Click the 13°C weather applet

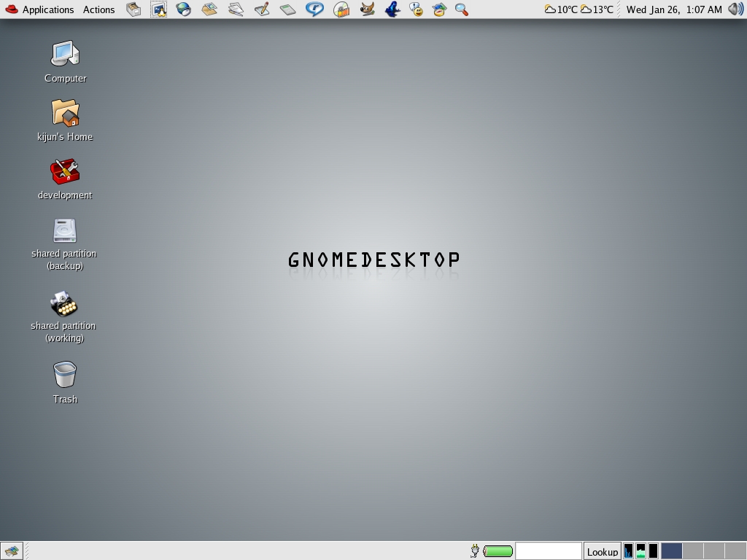tap(597, 9)
